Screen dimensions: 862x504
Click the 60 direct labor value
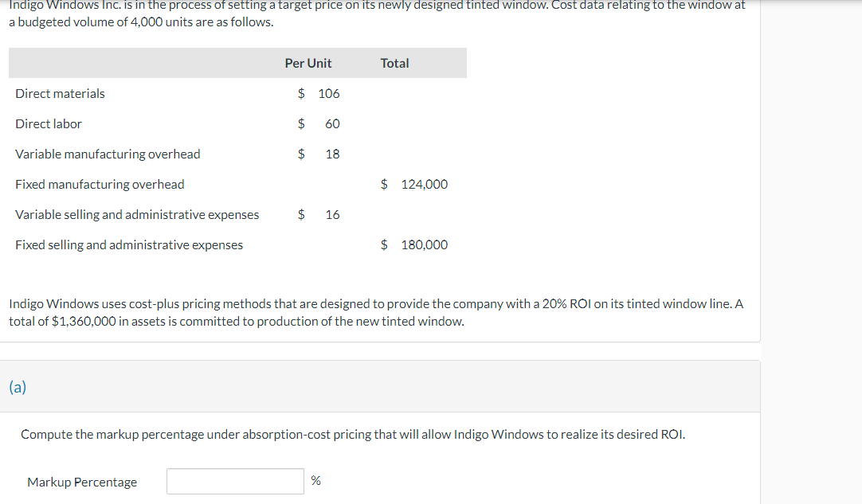point(332,123)
